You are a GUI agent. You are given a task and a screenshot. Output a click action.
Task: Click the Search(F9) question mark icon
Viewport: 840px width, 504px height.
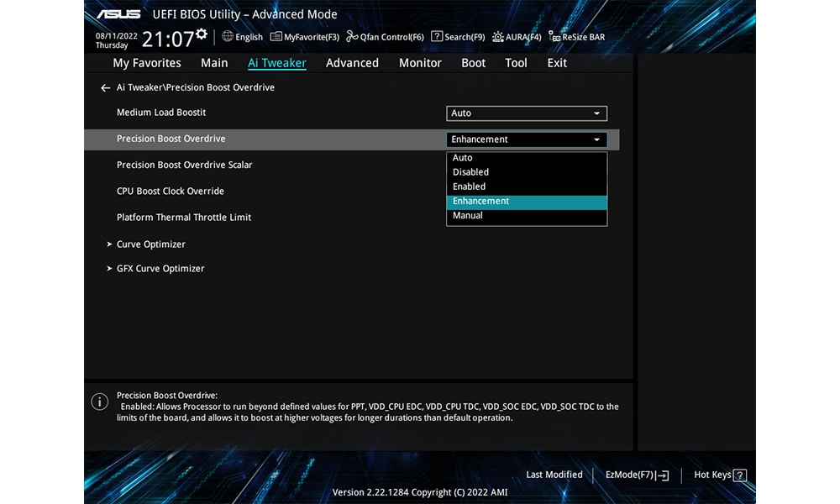pyautogui.click(x=437, y=36)
